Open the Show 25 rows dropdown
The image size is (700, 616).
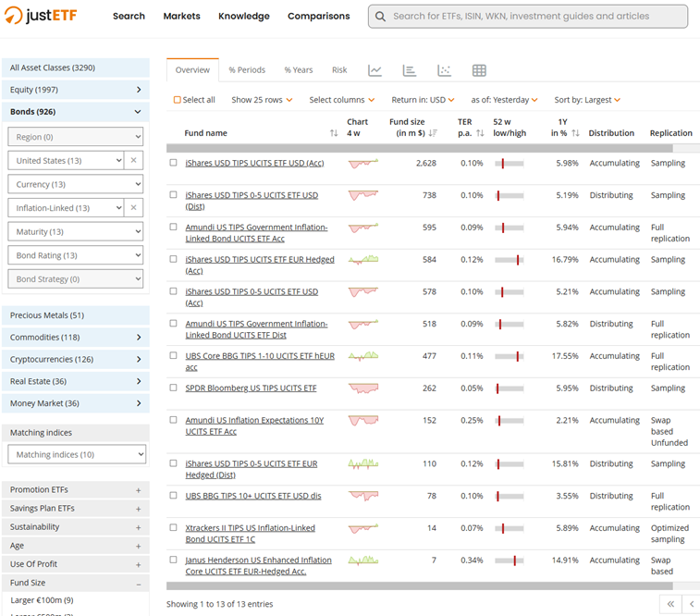point(262,100)
